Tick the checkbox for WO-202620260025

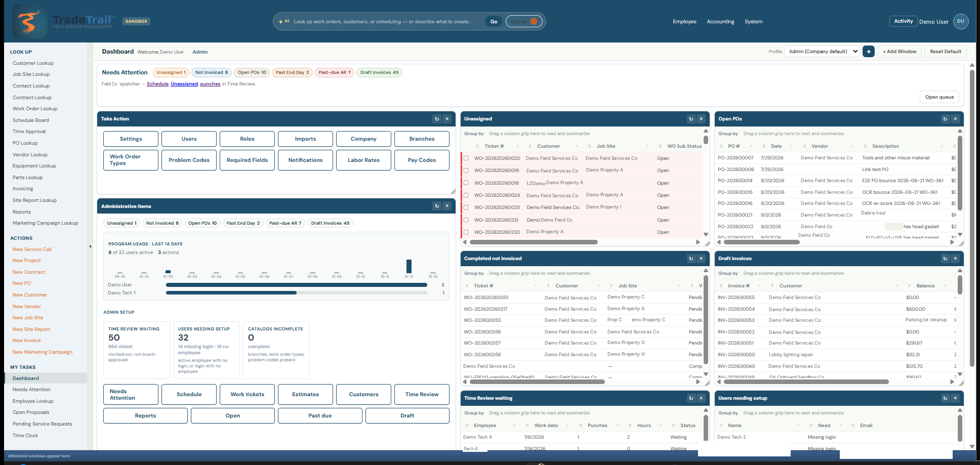[466, 207]
